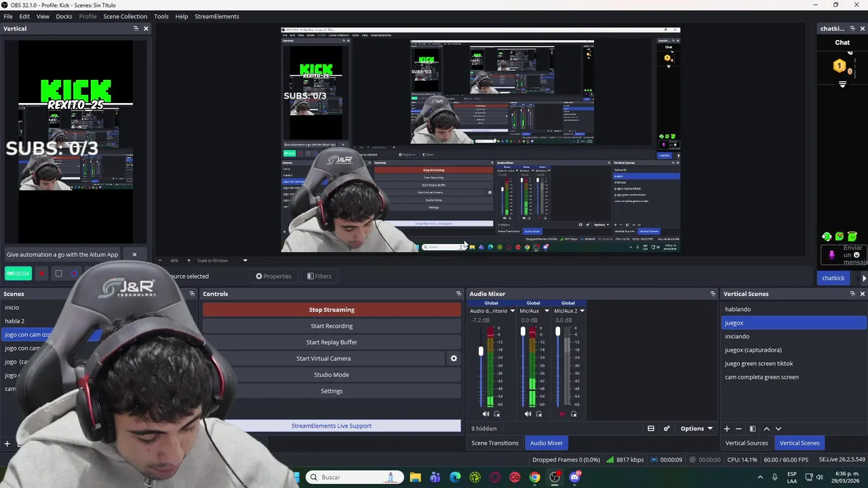Mute the Audio d...ritorio desktop audio channel
The width and height of the screenshot is (868, 488).
(486, 414)
